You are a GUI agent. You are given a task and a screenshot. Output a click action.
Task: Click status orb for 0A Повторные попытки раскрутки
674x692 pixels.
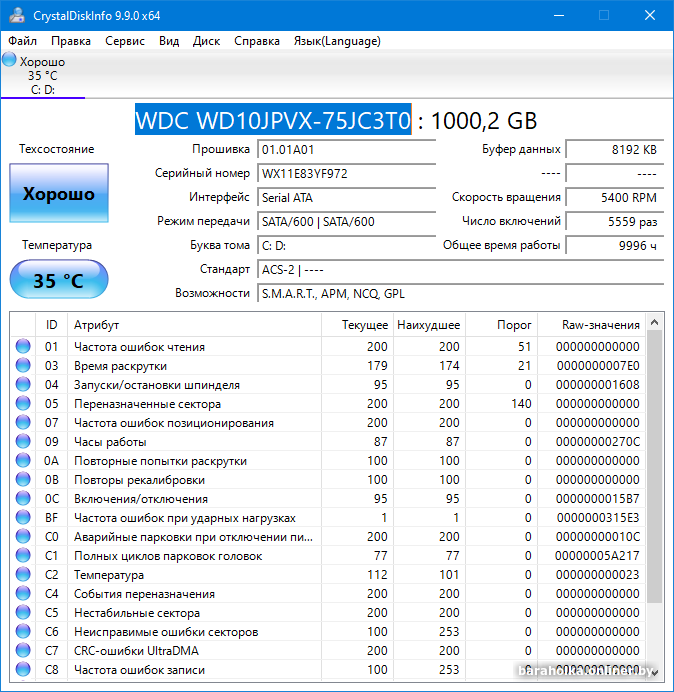[23, 460]
